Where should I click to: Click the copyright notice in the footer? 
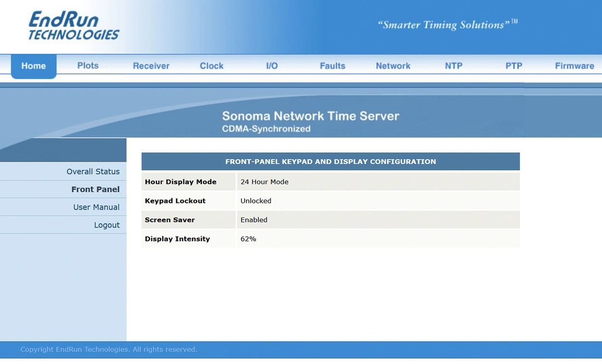coord(109,349)
